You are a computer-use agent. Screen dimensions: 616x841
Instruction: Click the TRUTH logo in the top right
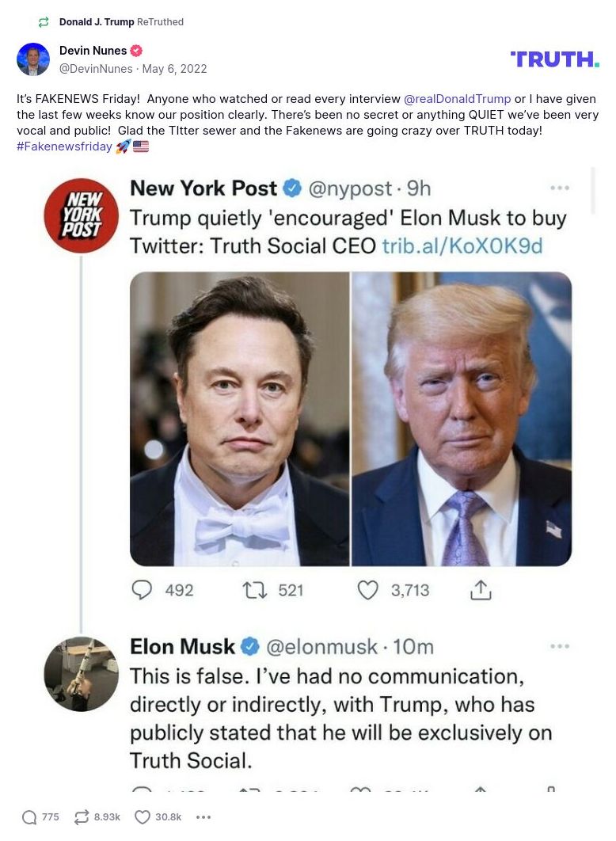pos(554,58)
